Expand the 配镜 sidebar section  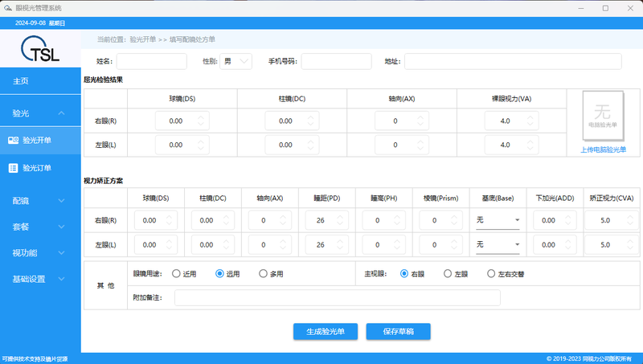[41, 201]
